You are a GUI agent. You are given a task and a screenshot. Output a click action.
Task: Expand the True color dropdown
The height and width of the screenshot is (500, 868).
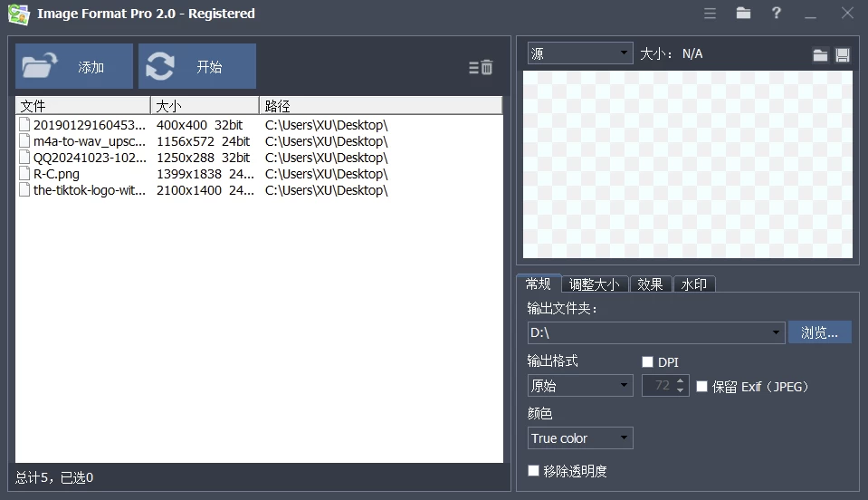580,438
